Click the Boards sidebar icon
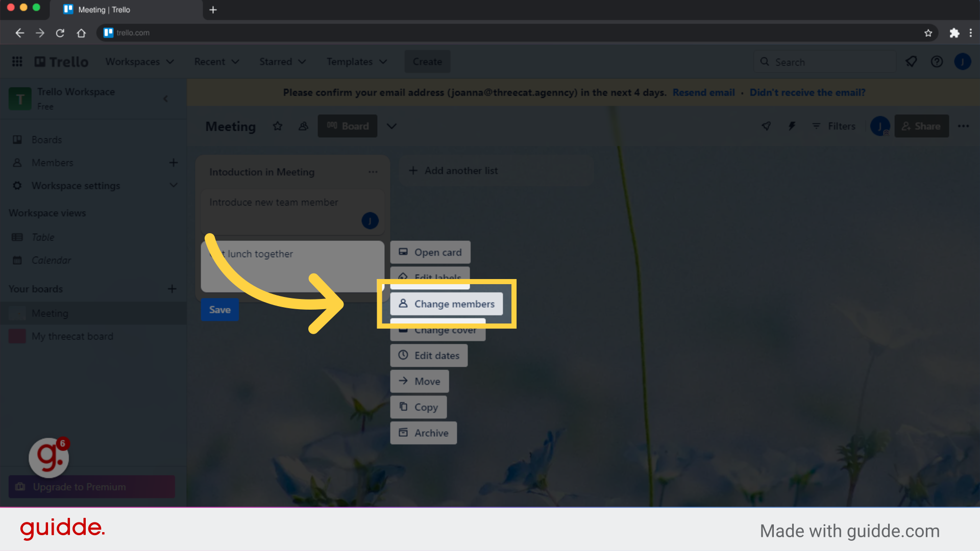 (x=17, y=139)
